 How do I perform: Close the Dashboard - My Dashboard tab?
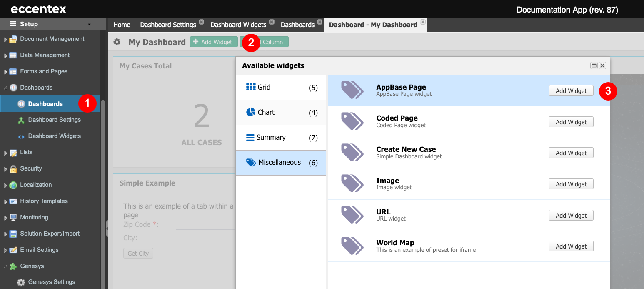[x=422, y=22]
